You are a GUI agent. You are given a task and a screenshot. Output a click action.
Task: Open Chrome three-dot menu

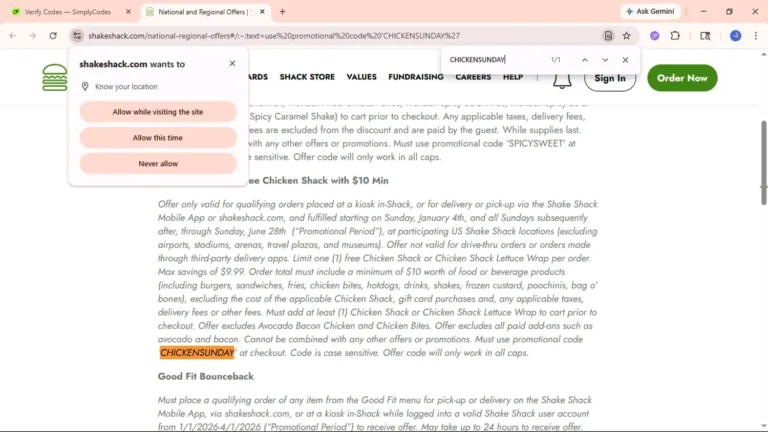click(756, 36)
